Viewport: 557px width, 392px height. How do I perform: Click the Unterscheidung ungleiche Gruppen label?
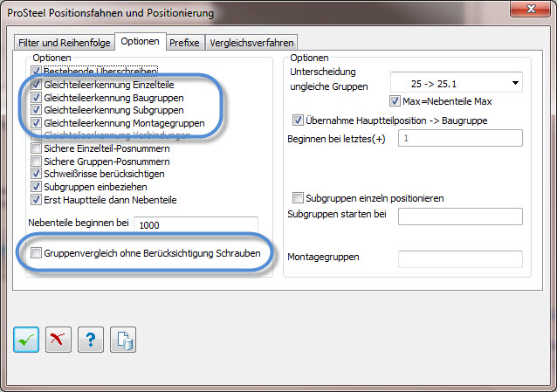329,79
